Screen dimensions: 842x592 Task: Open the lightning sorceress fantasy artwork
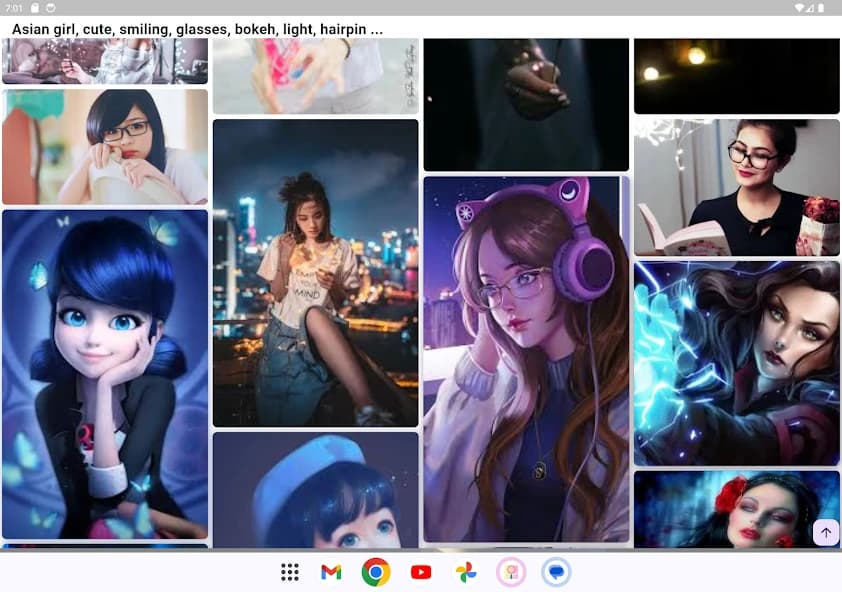click(736, 362)
